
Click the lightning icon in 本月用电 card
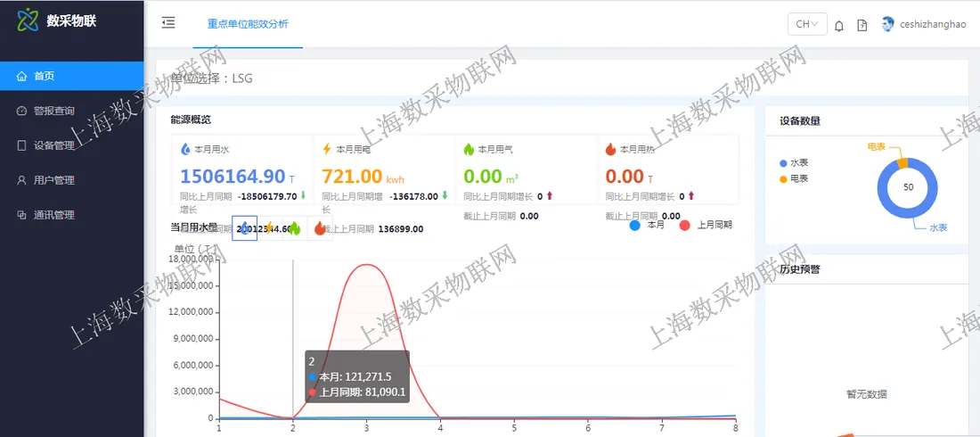(x=326, y=149)
